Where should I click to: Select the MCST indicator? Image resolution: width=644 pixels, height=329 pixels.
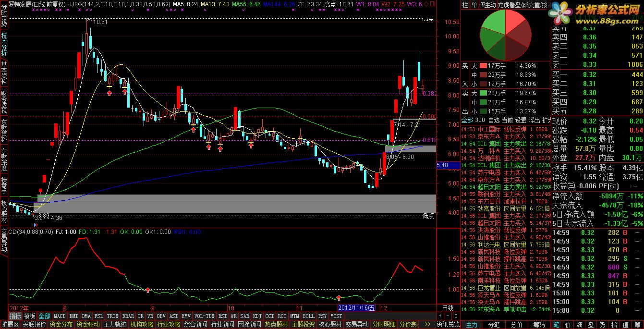coord(336,317)
